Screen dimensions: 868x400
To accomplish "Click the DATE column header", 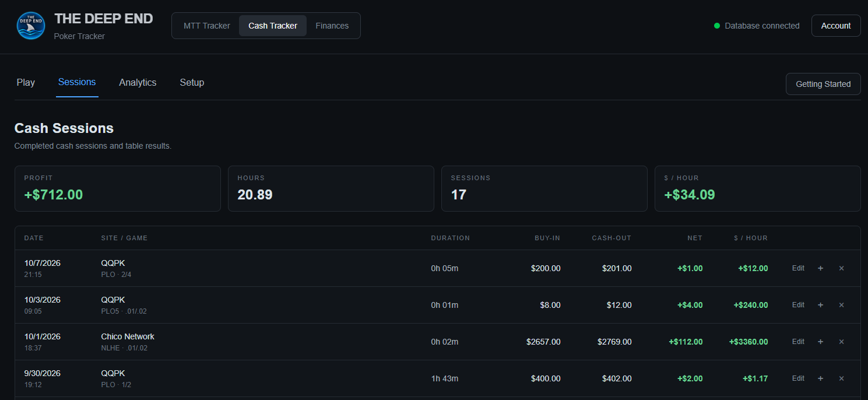I will (34, 238).
